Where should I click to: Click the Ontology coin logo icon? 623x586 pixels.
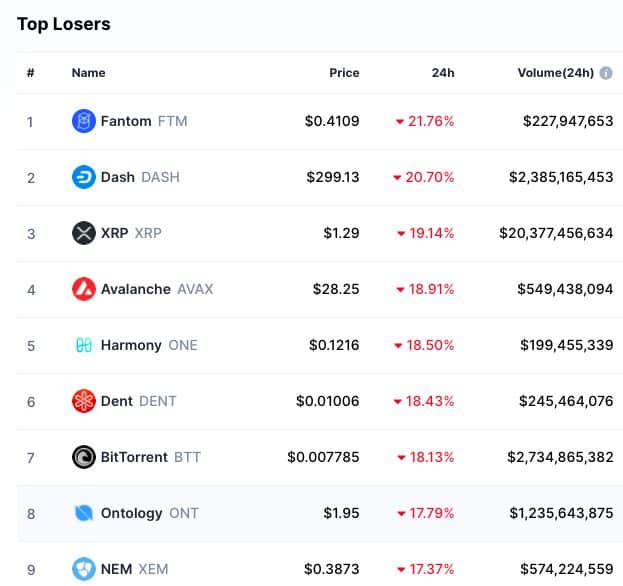(84, 513)
